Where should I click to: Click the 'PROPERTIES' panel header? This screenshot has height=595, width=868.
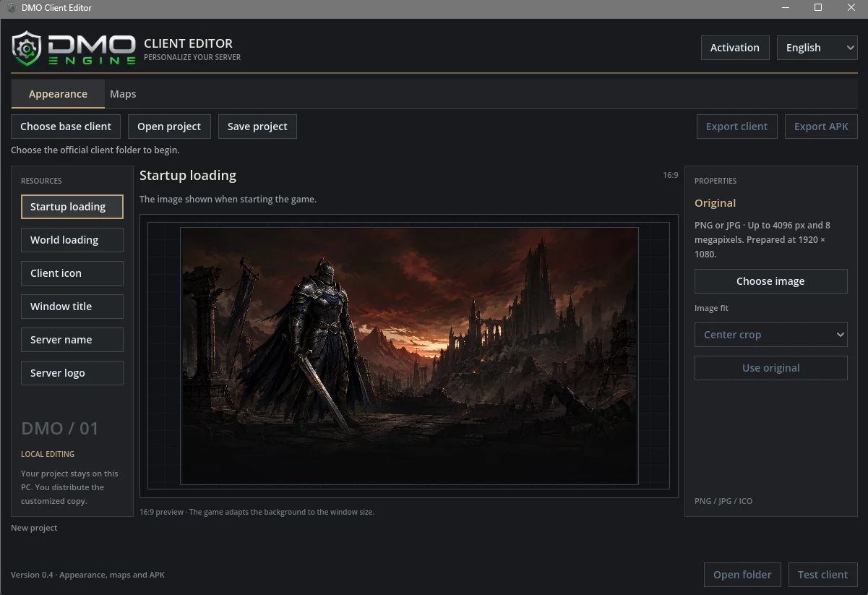[716, 181]
